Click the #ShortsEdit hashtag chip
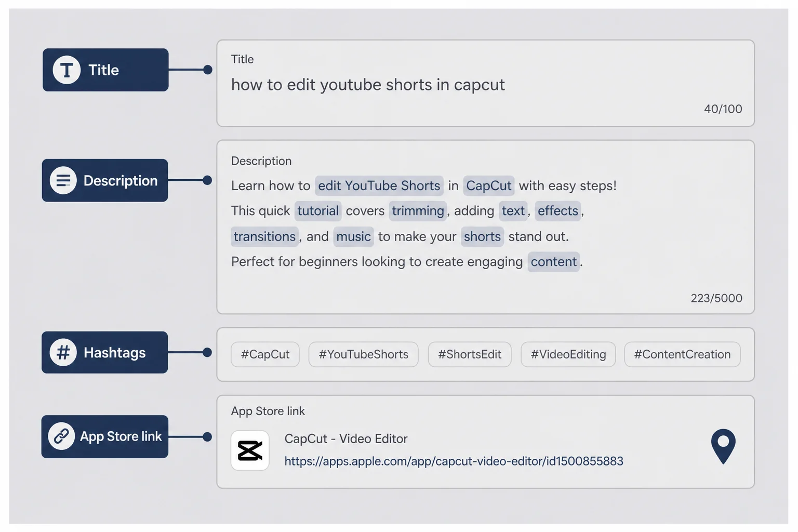This screenshot has height=532, width=798. tap(470, 354)
